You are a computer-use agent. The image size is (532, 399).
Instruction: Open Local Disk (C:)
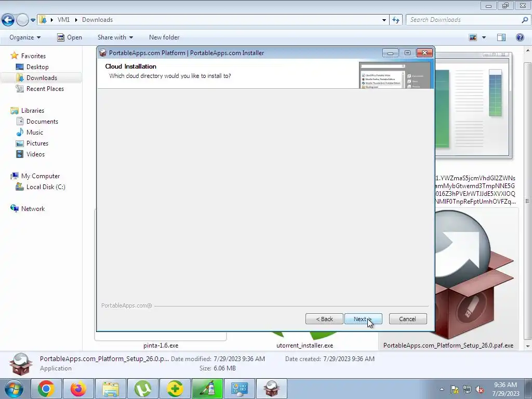point(46,187)
